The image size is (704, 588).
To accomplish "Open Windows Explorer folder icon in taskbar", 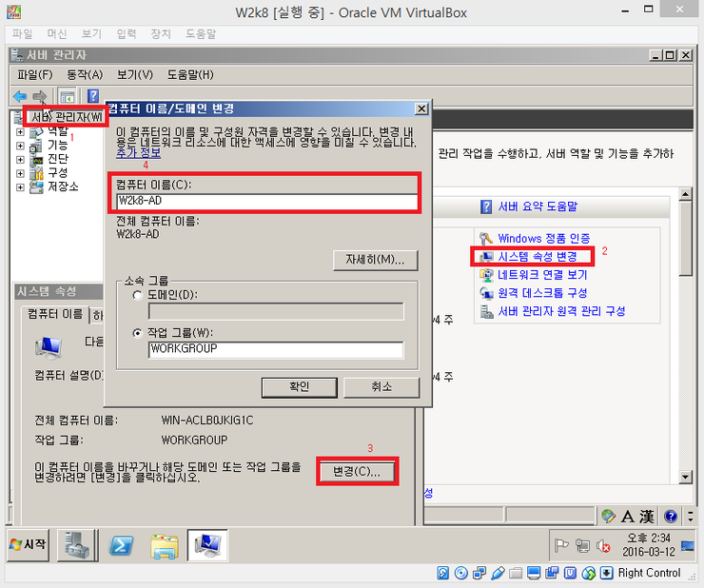I will click(165, 544).
